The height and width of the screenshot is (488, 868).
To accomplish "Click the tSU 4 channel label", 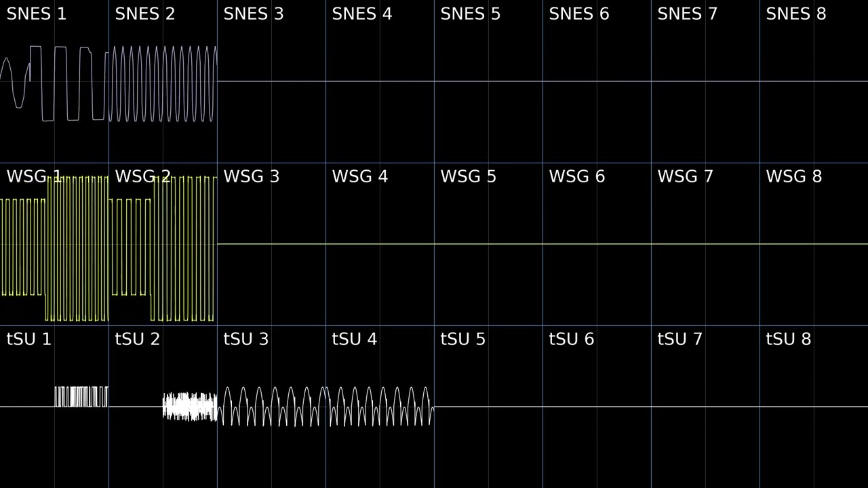I will click(x=355, y=340).
